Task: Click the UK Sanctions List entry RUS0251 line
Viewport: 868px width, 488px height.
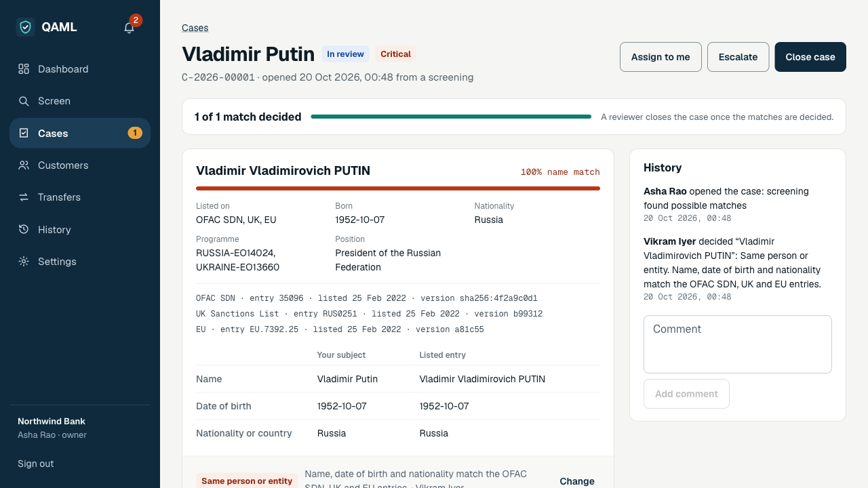Action: click(369, 314)
